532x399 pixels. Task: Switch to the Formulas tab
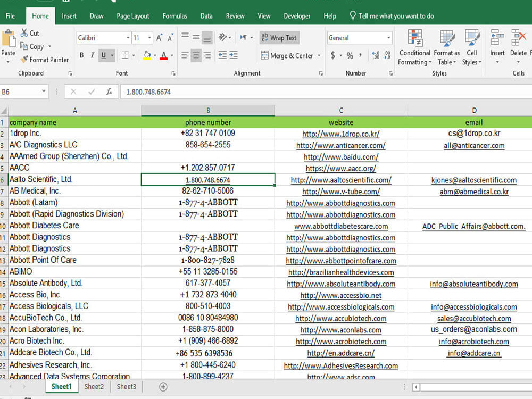click(x=174, y=16)
